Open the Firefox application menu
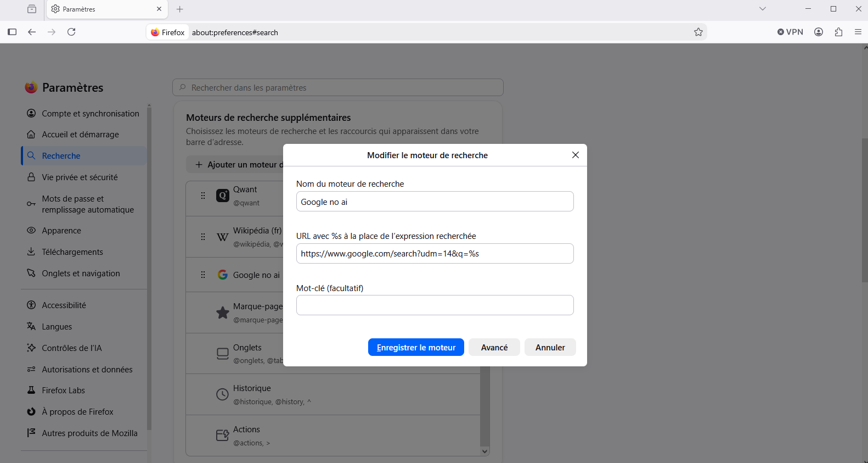The width and height of the screenshot is (868, 463). 858,32
